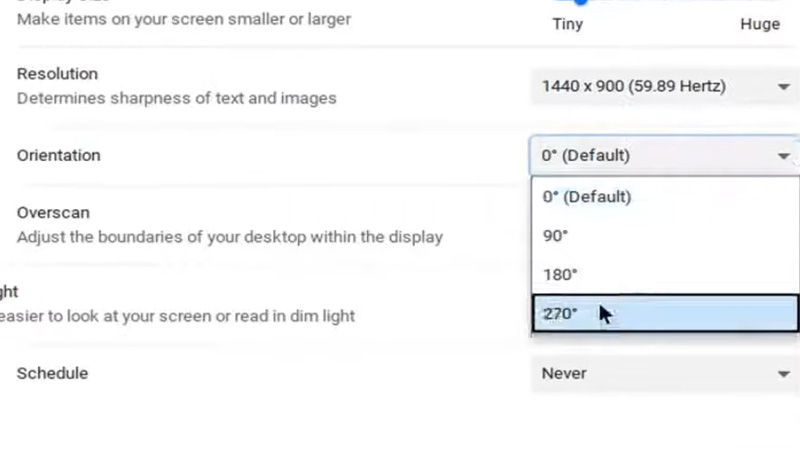Choose the 90° orientation option
This screenshot has width=800, height=450.
(665, 236)
